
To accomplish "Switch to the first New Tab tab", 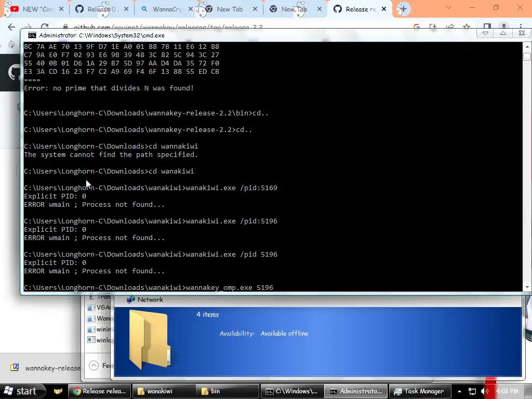I will 230,9.
